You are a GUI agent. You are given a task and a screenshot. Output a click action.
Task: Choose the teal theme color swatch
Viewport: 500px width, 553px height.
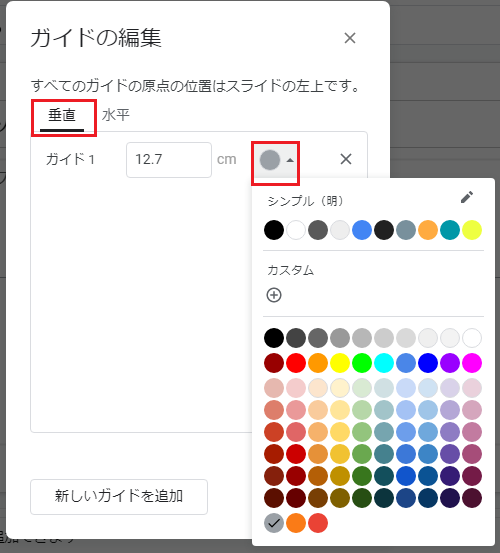tap(450, 230)
